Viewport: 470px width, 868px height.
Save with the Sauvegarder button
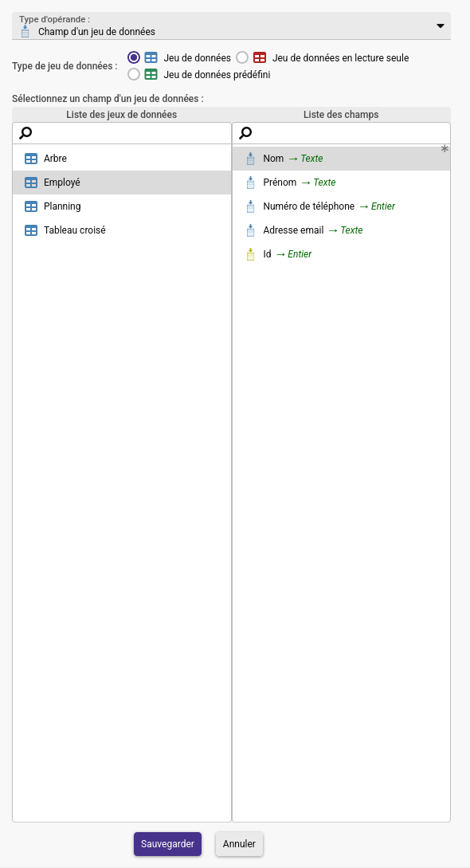point(167,844)
